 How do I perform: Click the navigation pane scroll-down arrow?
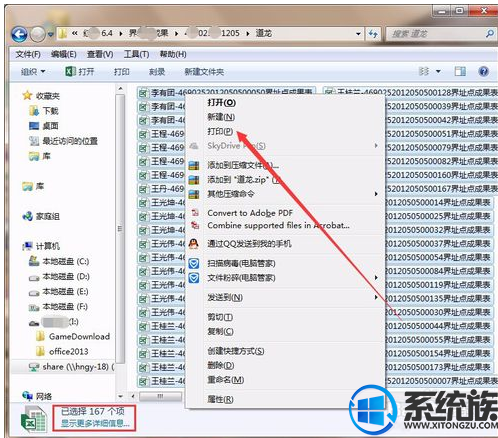point(120,396)
